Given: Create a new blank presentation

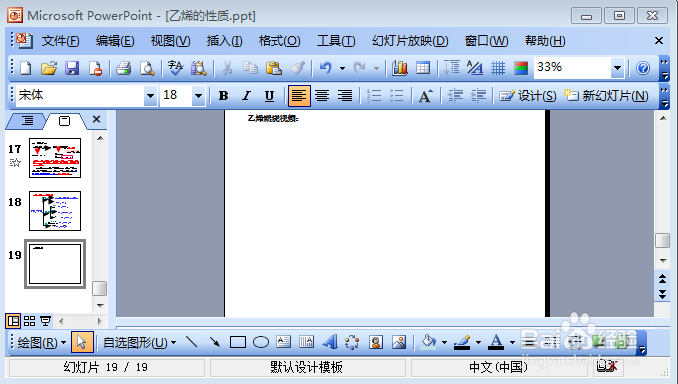Looking at the screenshot, I should click(26, 68).
